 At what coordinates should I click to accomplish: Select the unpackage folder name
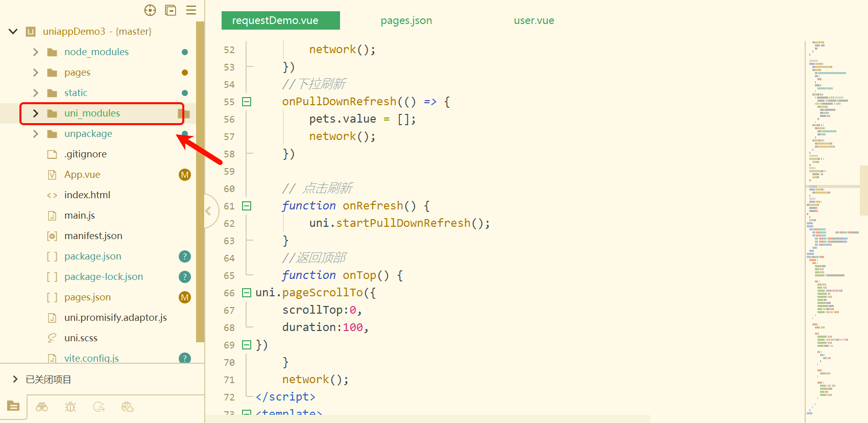[x=88, y=133]
